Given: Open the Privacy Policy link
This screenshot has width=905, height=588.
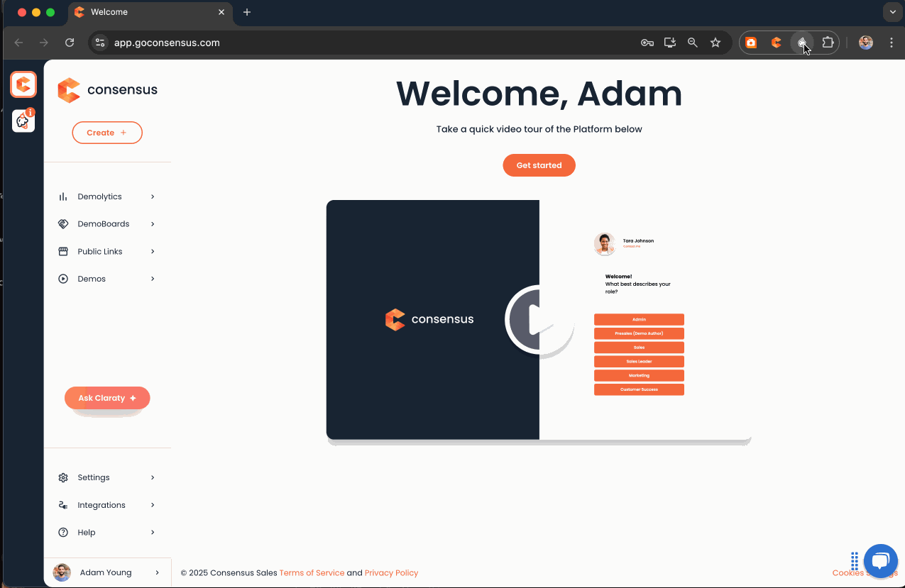Looking at the screenshot, I should point(391,573).
